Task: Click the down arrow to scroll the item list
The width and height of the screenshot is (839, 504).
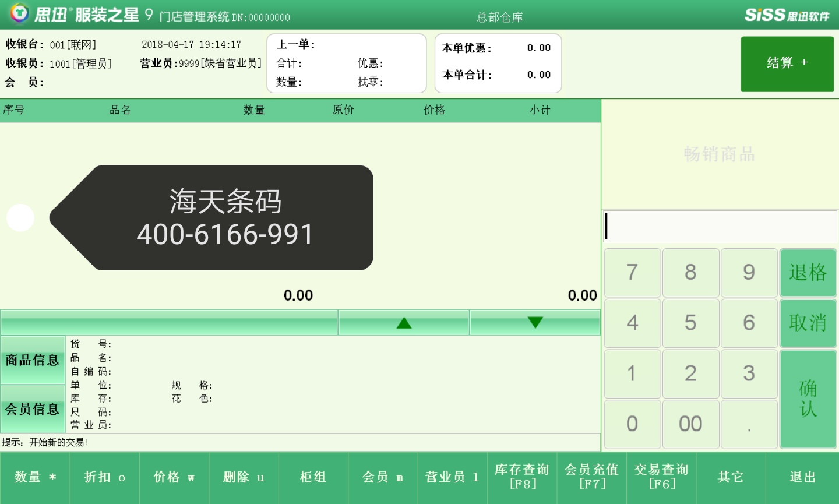Action: pyautogui.click(x=535, y=323)
